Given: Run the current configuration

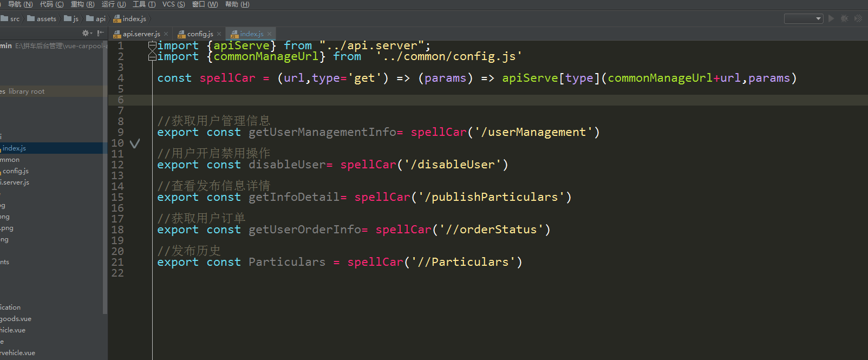Looking at the screenshot, I should click(x=831, y=18).
